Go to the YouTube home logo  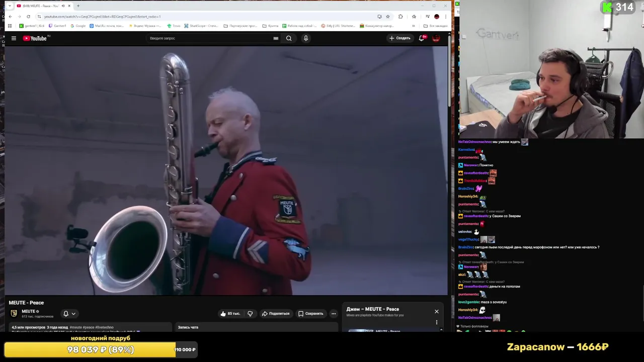tap(35, 38)
